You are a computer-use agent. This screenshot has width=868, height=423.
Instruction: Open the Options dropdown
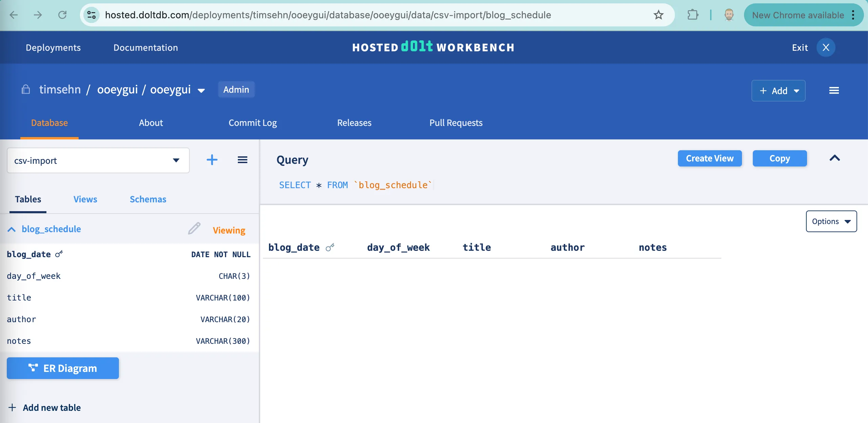[831, 221]
